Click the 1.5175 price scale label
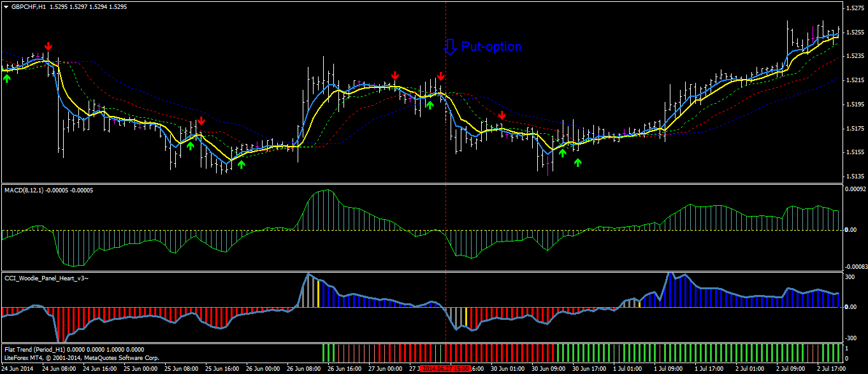The height and width of the screenshot is (374, 868). pos(854,128)
